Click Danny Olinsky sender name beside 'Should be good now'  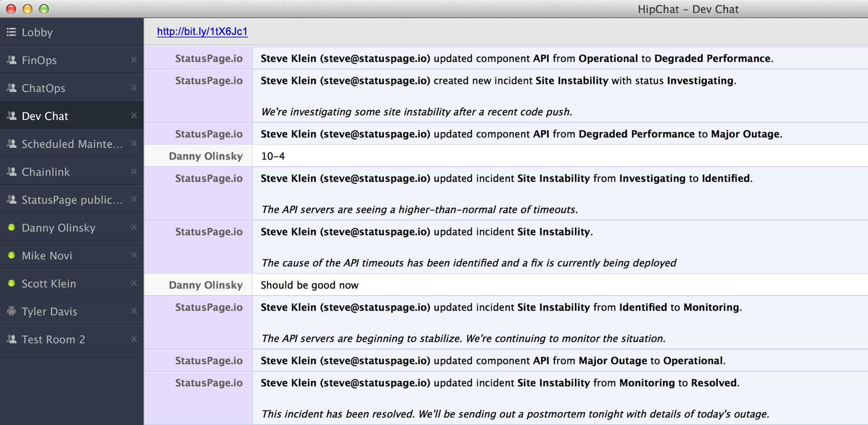tap(206, 285)
